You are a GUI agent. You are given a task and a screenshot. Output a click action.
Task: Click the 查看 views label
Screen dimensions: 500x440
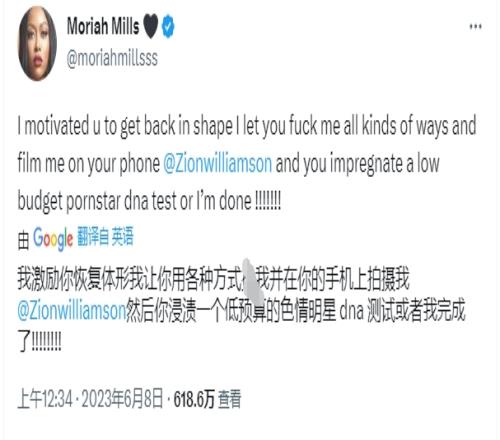tap(230, 399)
